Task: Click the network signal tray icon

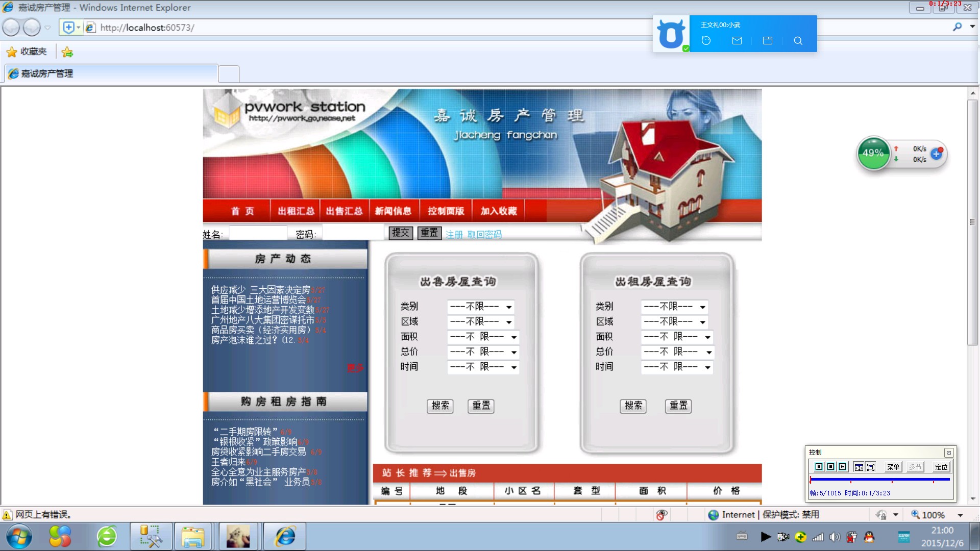Action: (x=818, y=537)
